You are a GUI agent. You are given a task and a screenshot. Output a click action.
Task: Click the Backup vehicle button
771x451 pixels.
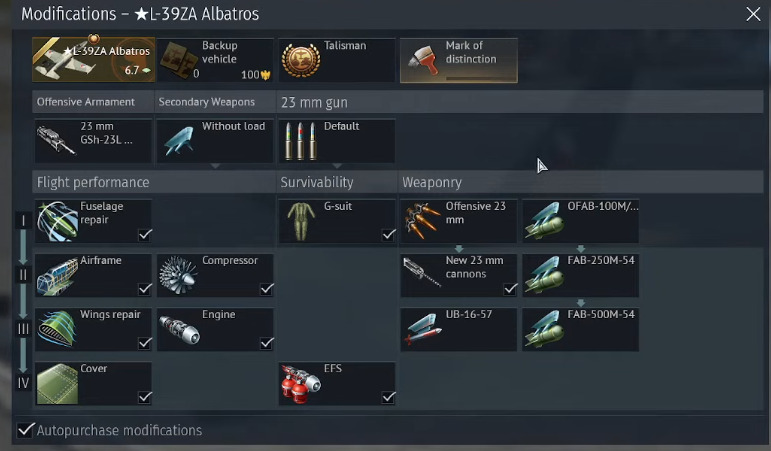pyautogui.click(x=215, y=60)
